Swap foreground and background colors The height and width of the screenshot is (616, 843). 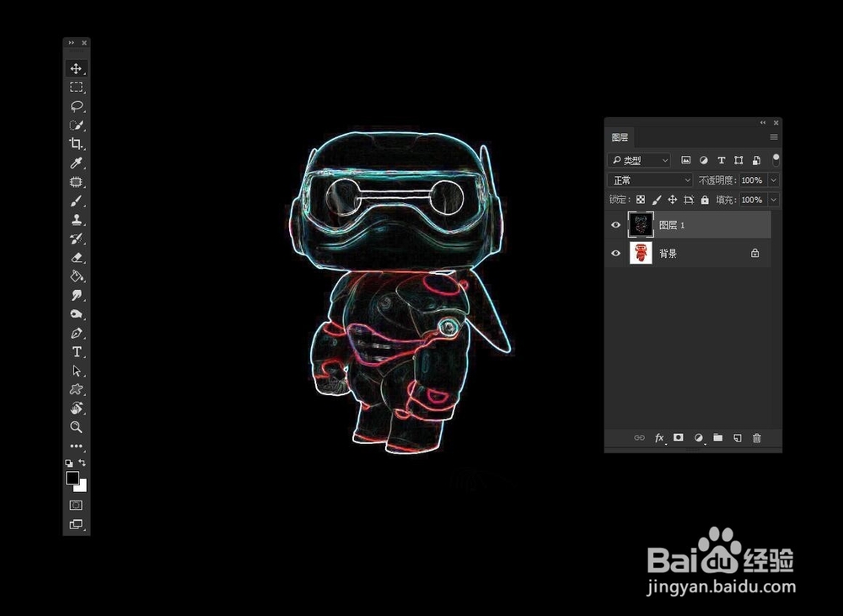(83, 463)
